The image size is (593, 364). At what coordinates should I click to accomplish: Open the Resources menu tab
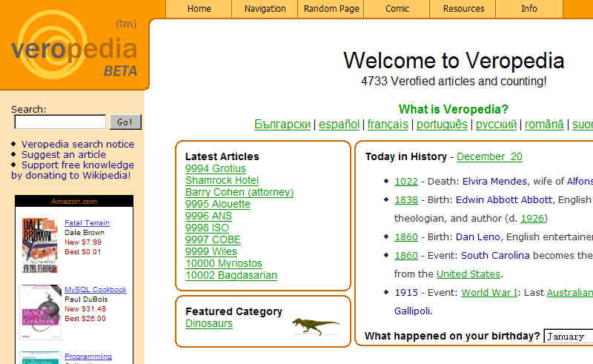(463, 9)
